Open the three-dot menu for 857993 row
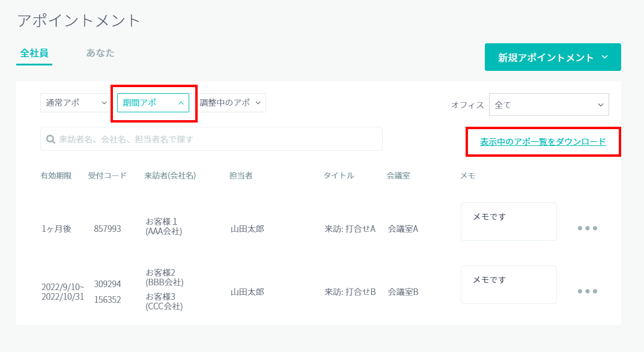 (x=588, y=228)
